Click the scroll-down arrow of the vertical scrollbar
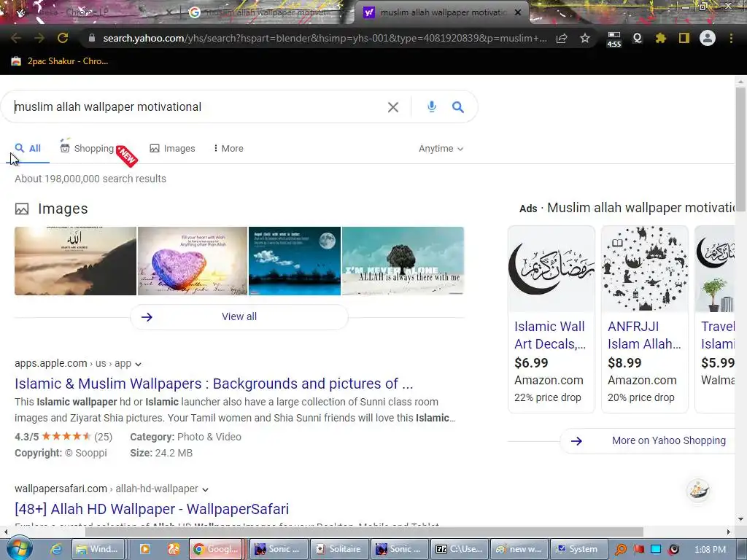The width and height of the screenshot is (747, 560). pos(740,519)
